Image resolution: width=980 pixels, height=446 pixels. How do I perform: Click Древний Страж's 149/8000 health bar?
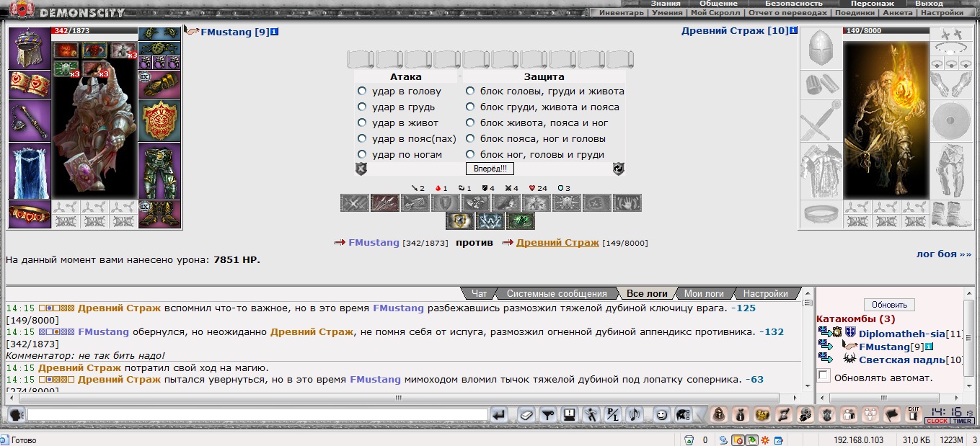(x=886, y=31)
